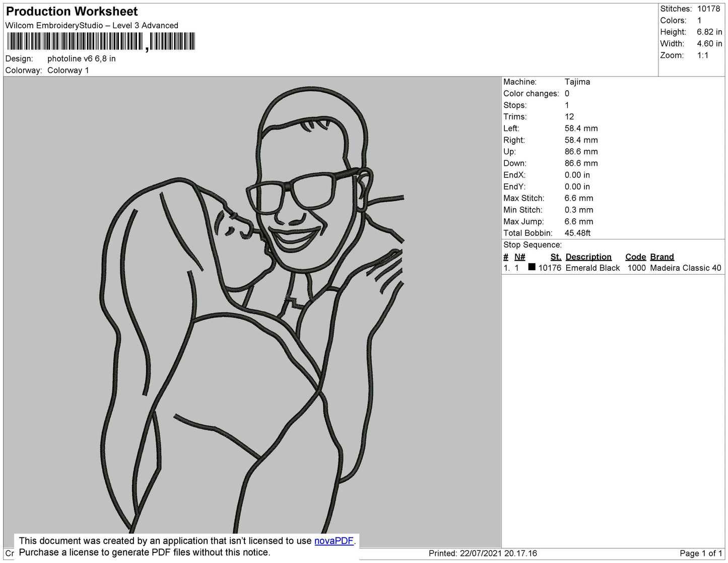The image size is (728, 563).
Task: Click the novaPDF link
Action: (x=334, y=541)
